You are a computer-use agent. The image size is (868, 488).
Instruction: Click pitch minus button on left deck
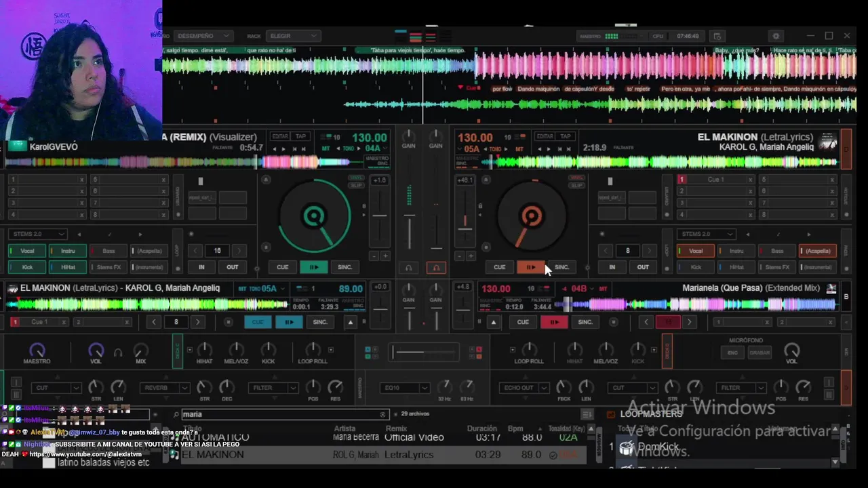click(374, 256)
